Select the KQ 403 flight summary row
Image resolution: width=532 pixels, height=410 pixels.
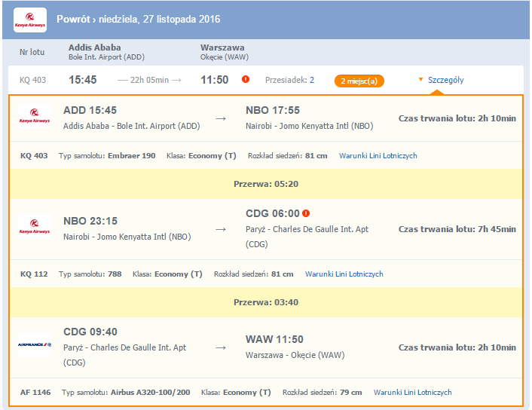(266, 80)
